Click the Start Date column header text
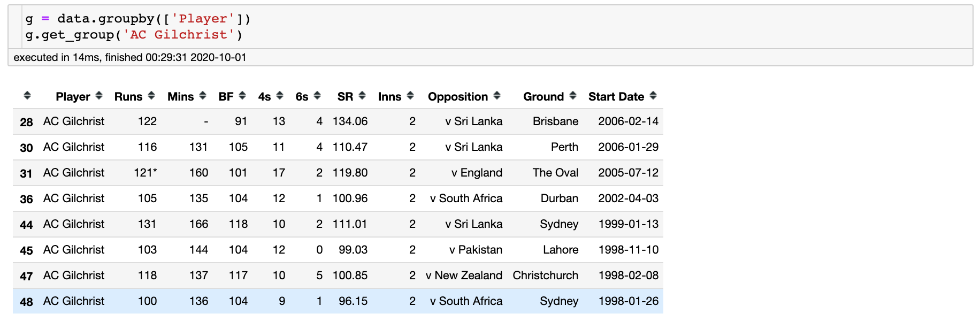Image resolution: width=980 pixels, height=321 pixels. [616, 97]
